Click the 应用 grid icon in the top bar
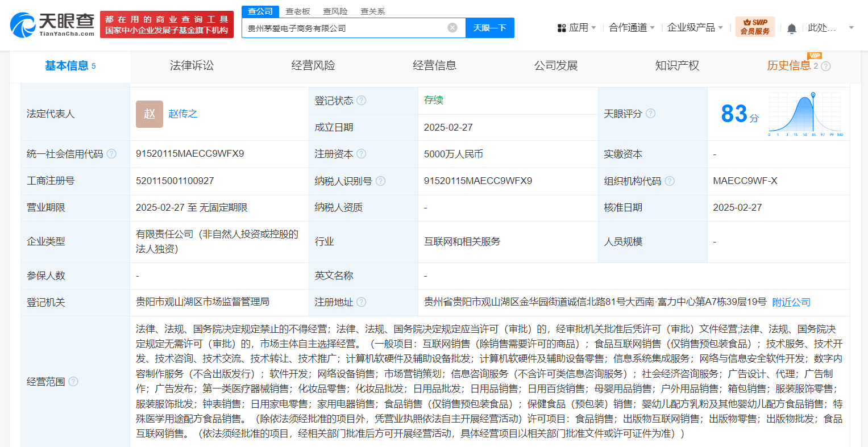Screen dimensions: 868x447 [561, 27]
